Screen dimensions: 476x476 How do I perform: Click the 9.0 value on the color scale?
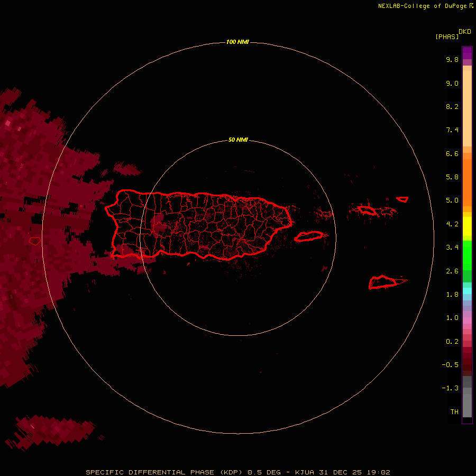(x=452, y=83)
